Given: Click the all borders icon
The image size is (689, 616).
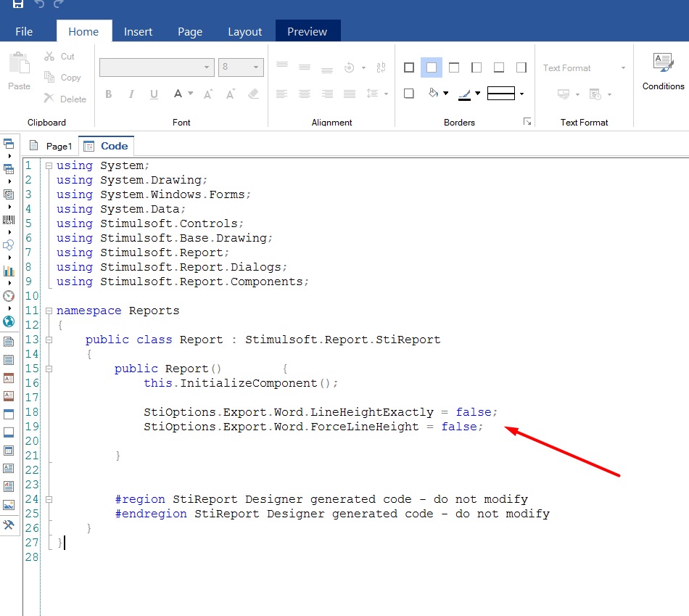Looking at the screenshot, I should 409,67.
